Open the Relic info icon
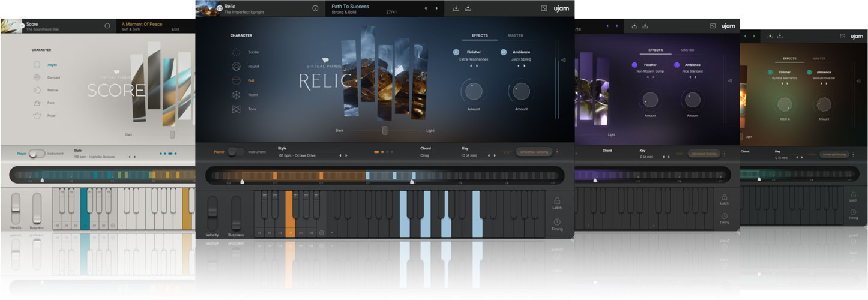The height and width of the screenshot is (300, 868). tap(315, 8)
